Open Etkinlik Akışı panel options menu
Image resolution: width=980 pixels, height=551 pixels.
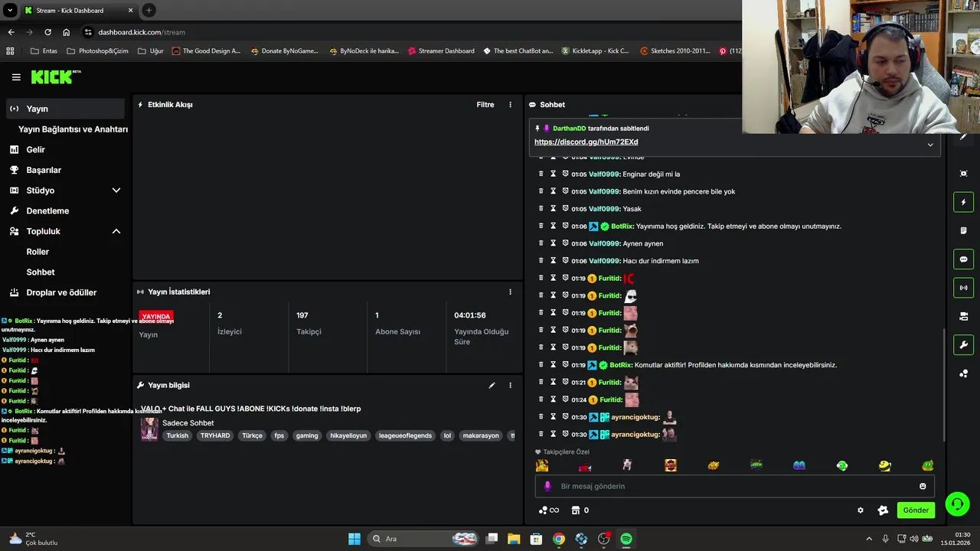[510, 105]
